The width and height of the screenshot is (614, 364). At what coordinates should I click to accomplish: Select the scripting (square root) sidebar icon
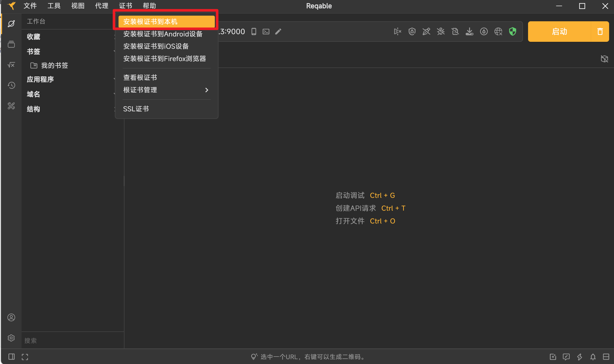(x=11, y=65)
